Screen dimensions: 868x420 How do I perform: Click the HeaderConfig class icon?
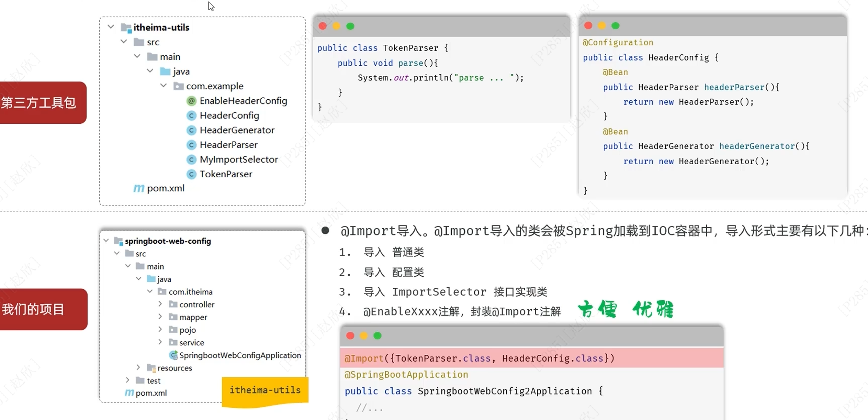pos(191,115)
